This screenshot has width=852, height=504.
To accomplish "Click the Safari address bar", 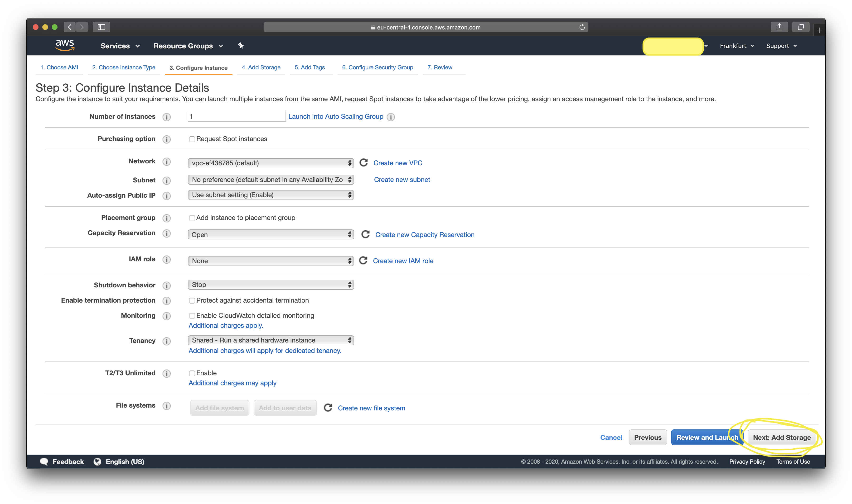I will coord(426,27).
